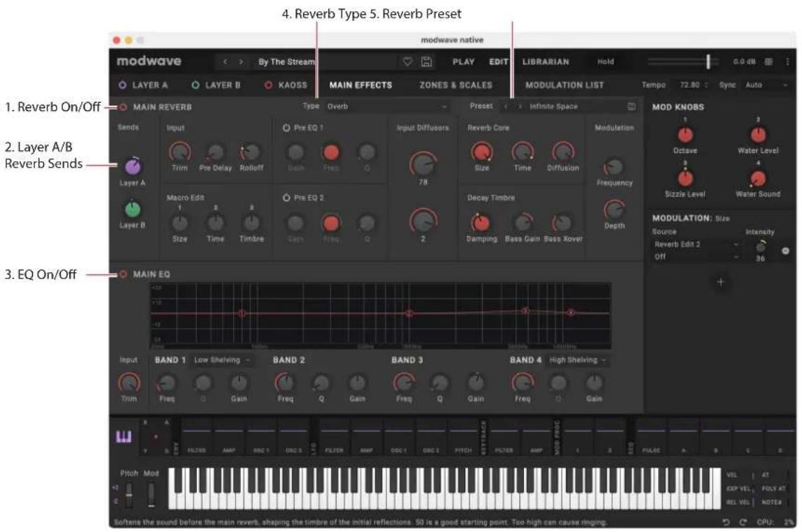Toggle Main Reverb on/off
This screenshot has height=532, width=802.
click(123, 107)
